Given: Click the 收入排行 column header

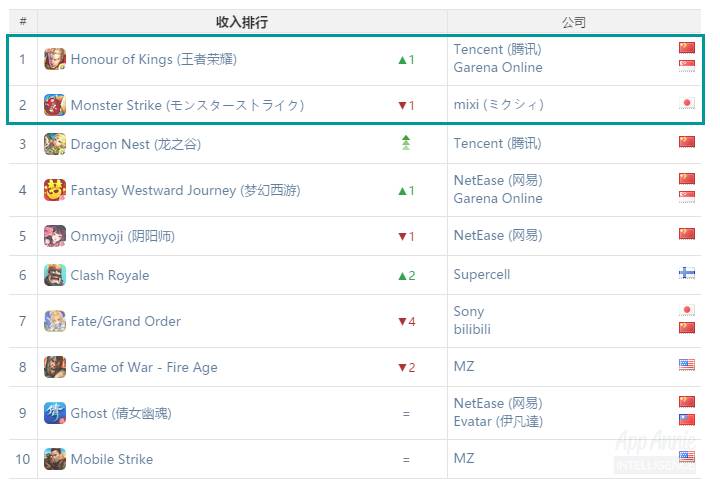Looking at the screenshot, I should (x=242, y=22).
